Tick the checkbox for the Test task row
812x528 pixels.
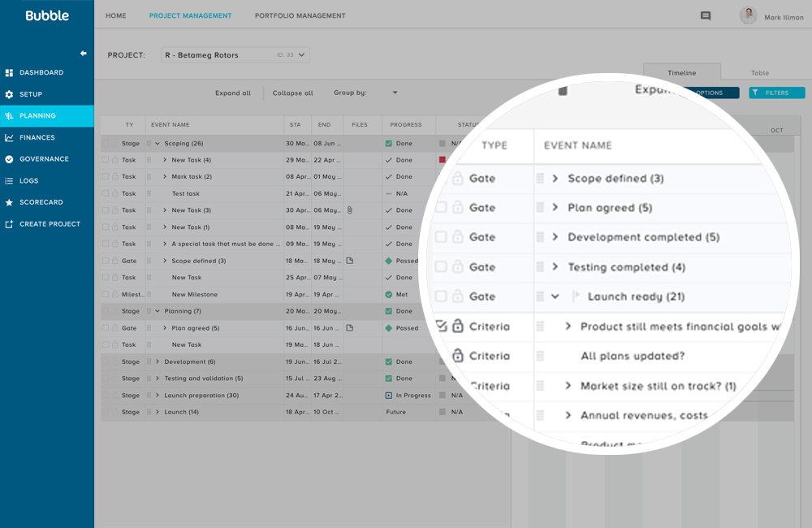click(106, 193)
